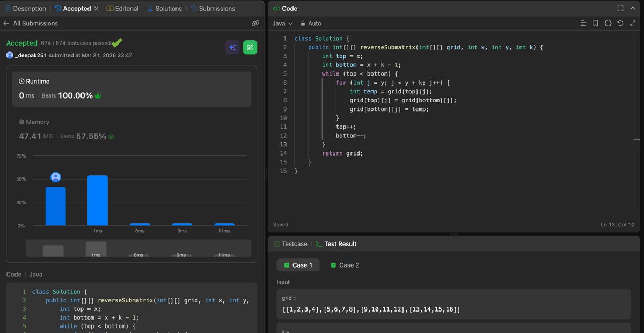Click the 1ms thumbnail in chart range selector

point(96,249)
